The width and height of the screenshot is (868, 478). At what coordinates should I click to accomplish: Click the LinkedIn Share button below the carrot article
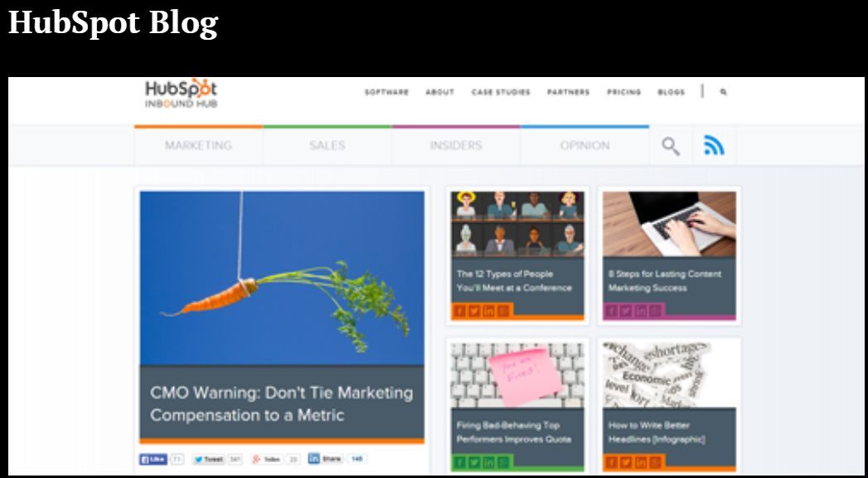pyautogui.click(x=326, y=459)
